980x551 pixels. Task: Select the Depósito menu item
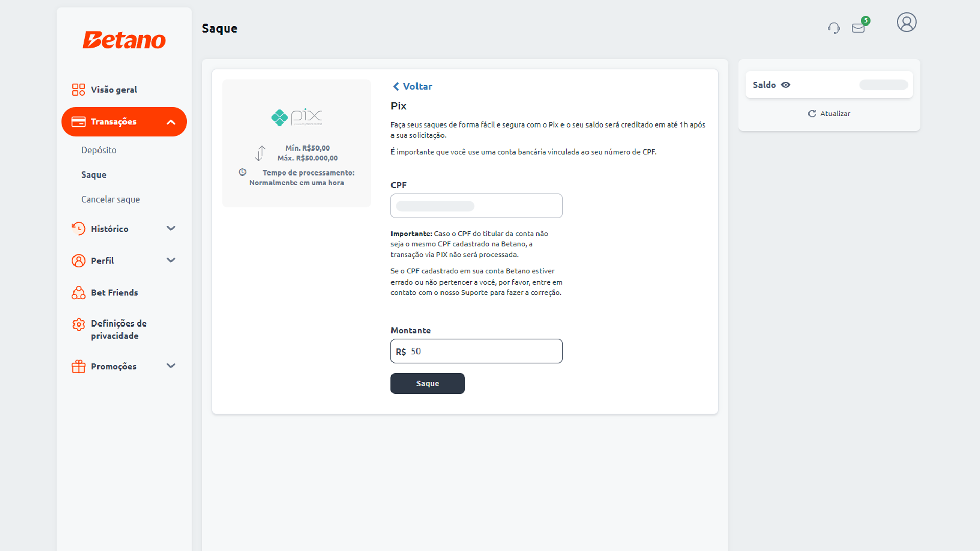point(99,149)
